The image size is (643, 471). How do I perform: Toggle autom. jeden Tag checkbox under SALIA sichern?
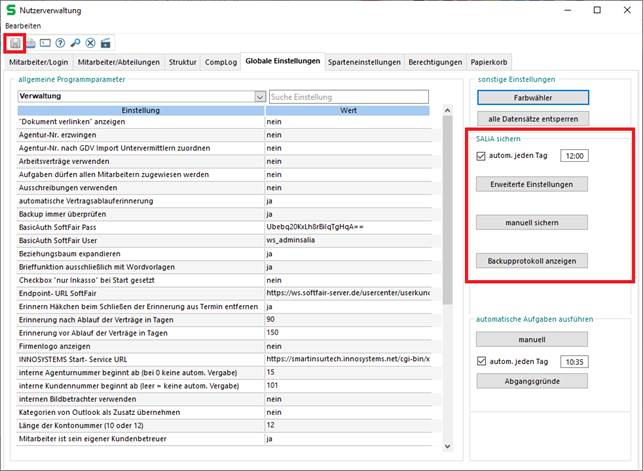tap(482, 156)
